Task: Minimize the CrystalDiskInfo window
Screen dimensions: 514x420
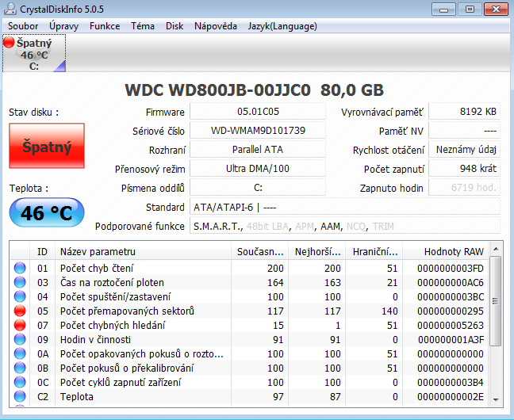Action: [x=444, y=10]
